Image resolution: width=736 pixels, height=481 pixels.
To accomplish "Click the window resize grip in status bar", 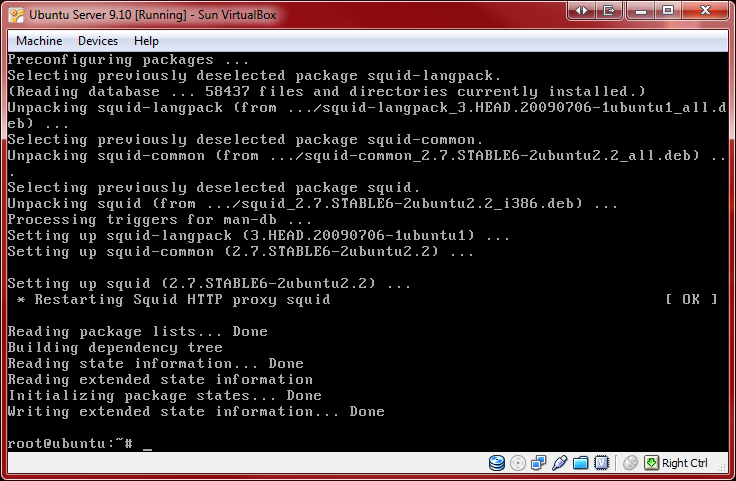I will [x=723, y=467].
